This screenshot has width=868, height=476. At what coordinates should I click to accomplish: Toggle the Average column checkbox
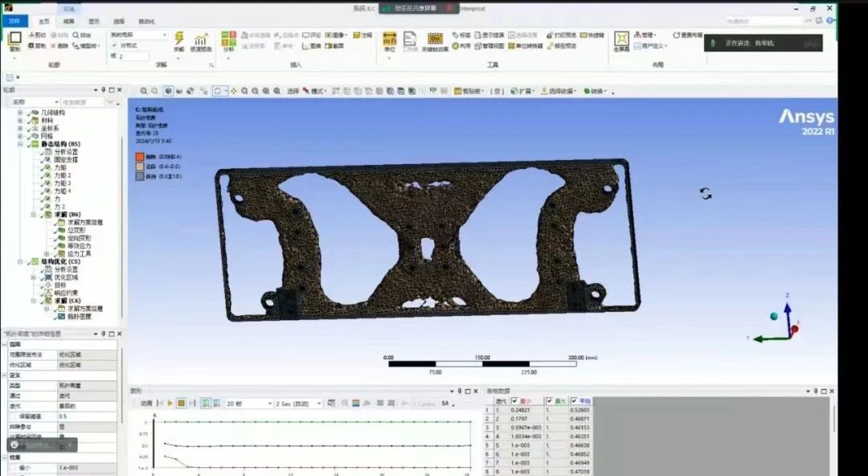(x=574, y=400)
